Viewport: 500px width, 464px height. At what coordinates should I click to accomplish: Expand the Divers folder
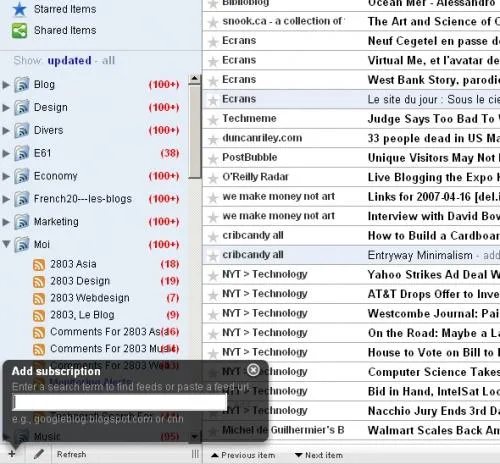coord(6,130)
